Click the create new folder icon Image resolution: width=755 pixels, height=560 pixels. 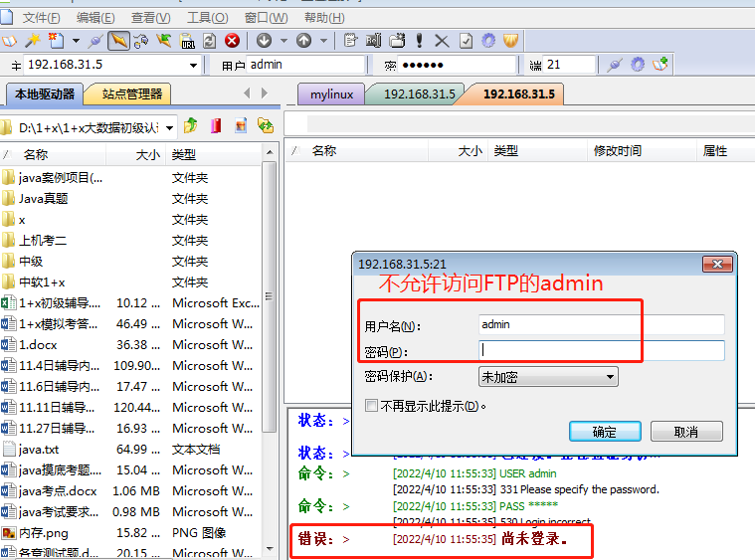tap(397, 41)
